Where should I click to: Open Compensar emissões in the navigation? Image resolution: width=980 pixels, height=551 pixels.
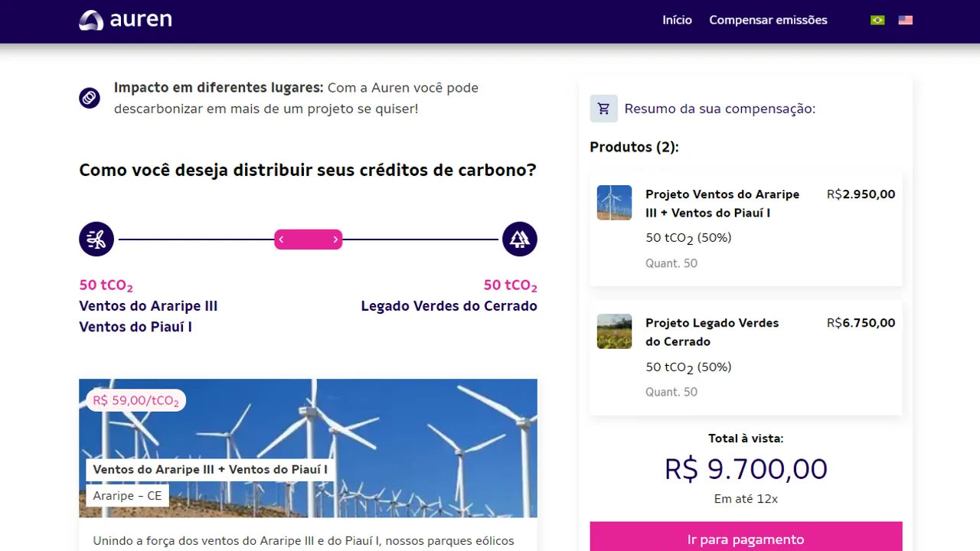[768, 21]
